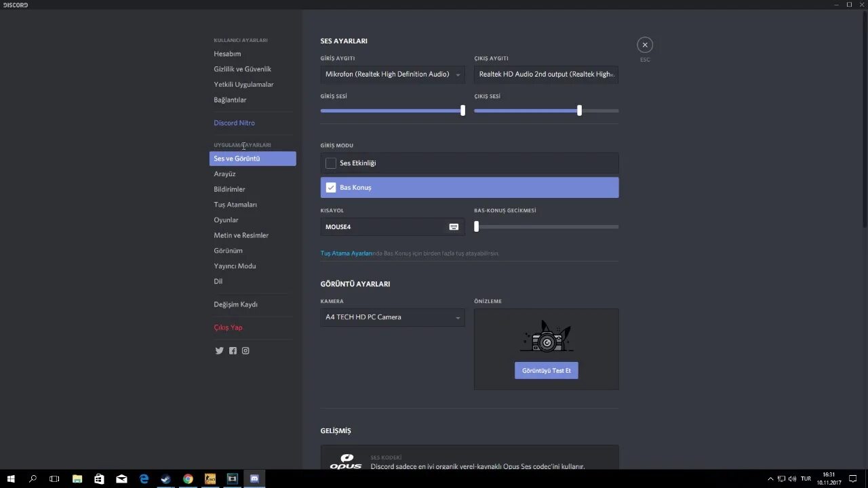Viewport: 868px width, 488px height.
Task: Launch Microsoft Edge from the taskbar
Action: (144, 479)
